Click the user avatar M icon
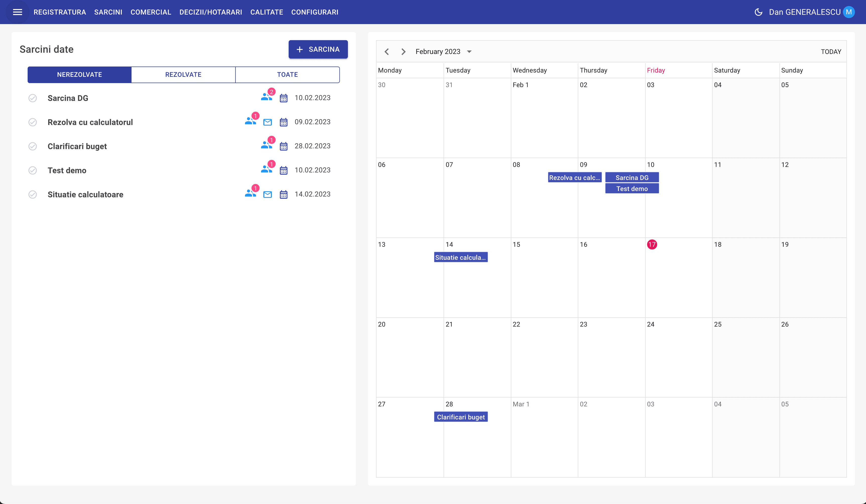This screenshot has height=504, width=866. pos(849,12)
